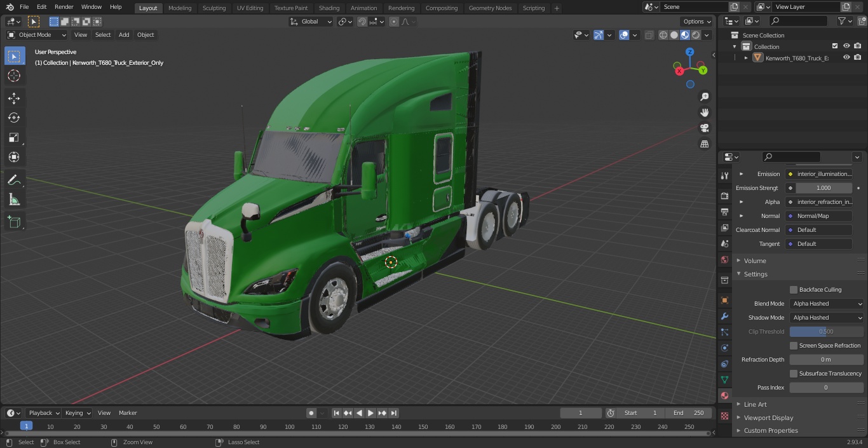868x448 pixels.
Task: Expand the Line Art panel
Action: click(x=755, y=404)
